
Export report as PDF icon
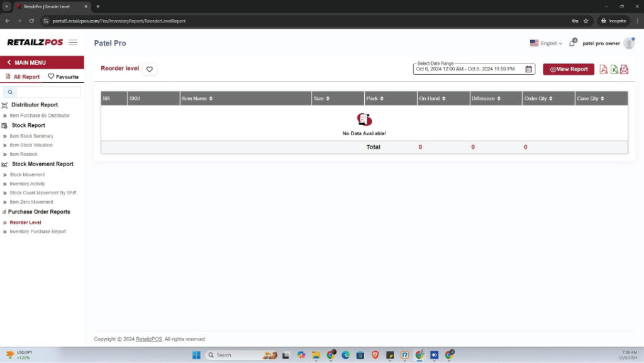[x=603, y=69]
